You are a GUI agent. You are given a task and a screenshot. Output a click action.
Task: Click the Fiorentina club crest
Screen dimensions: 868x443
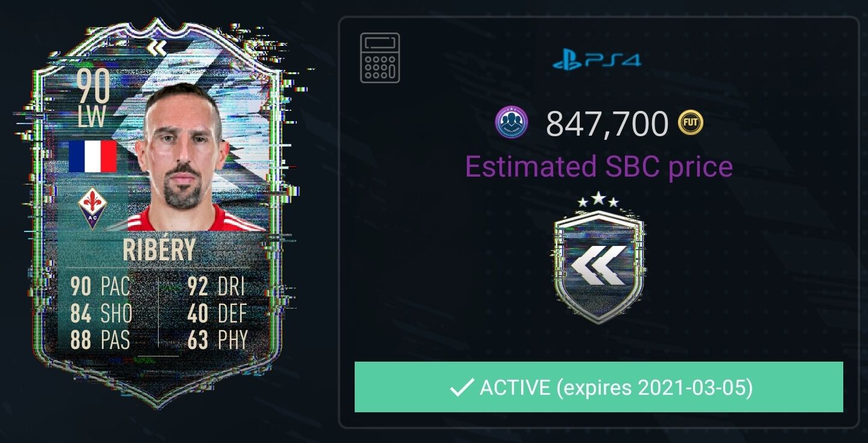click(92, 207)
